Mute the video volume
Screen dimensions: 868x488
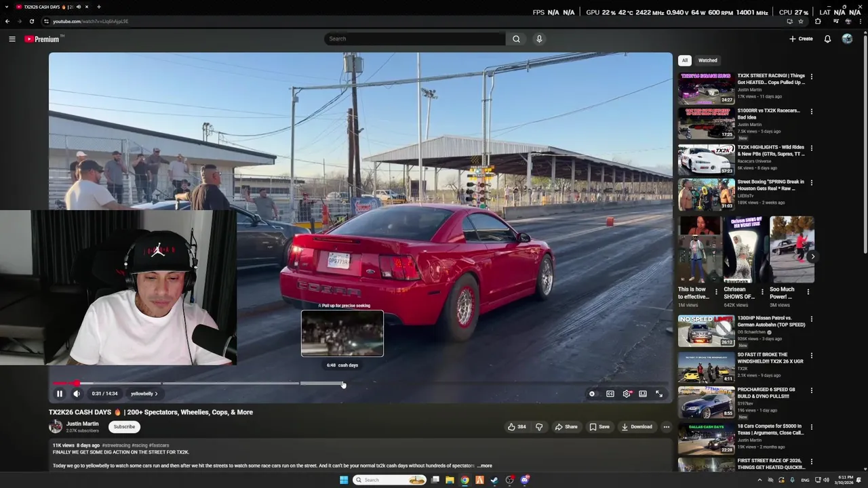77,394
